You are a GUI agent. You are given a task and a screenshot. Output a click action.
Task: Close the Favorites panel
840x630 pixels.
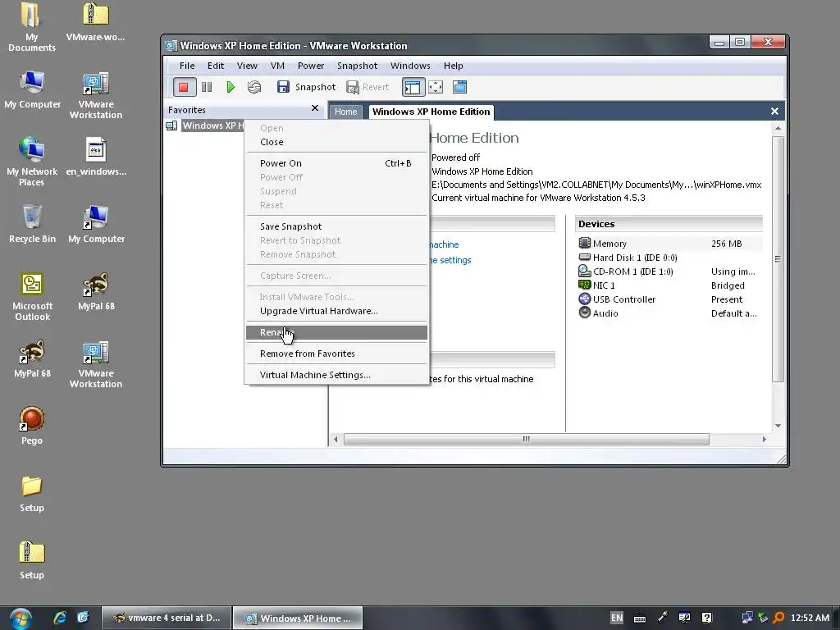pyautogui.click(x=315, y=108)
